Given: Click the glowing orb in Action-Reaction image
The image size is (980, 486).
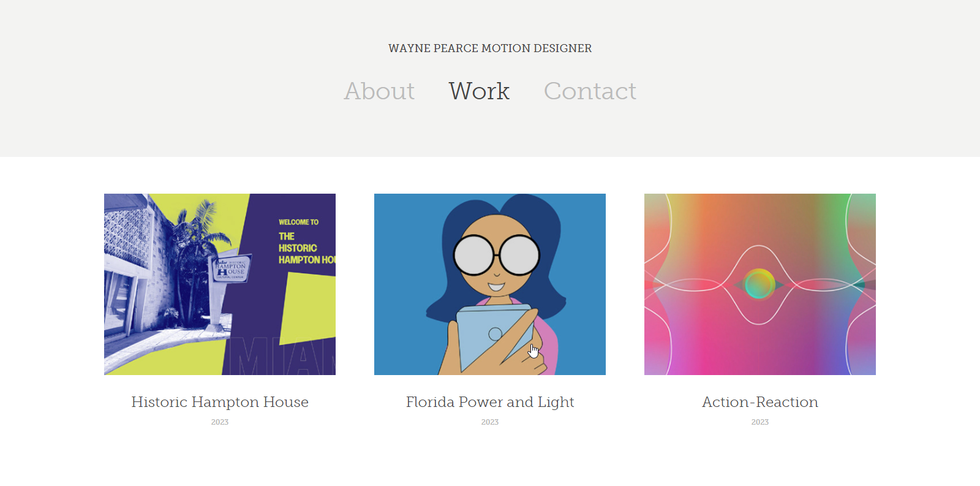Looking at the screenshot, I should point(759,284).
